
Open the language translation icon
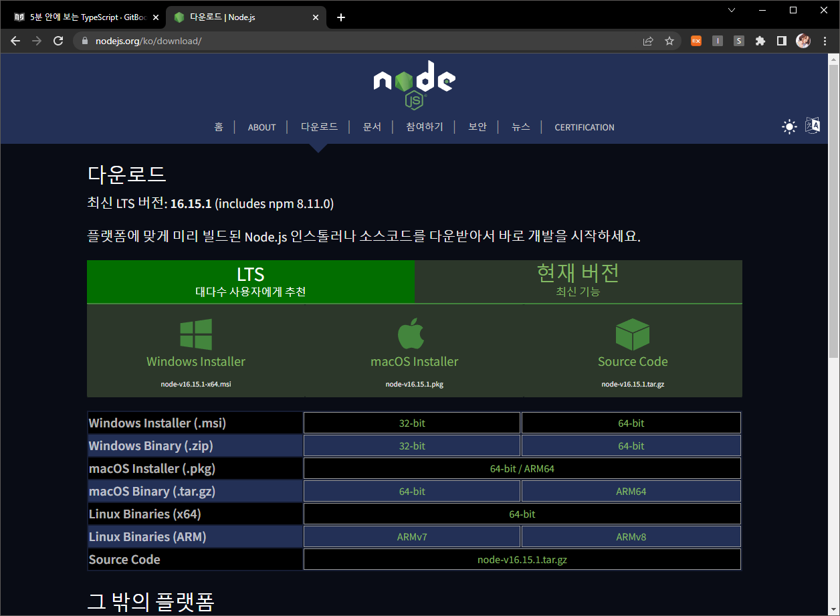[812, 126]
